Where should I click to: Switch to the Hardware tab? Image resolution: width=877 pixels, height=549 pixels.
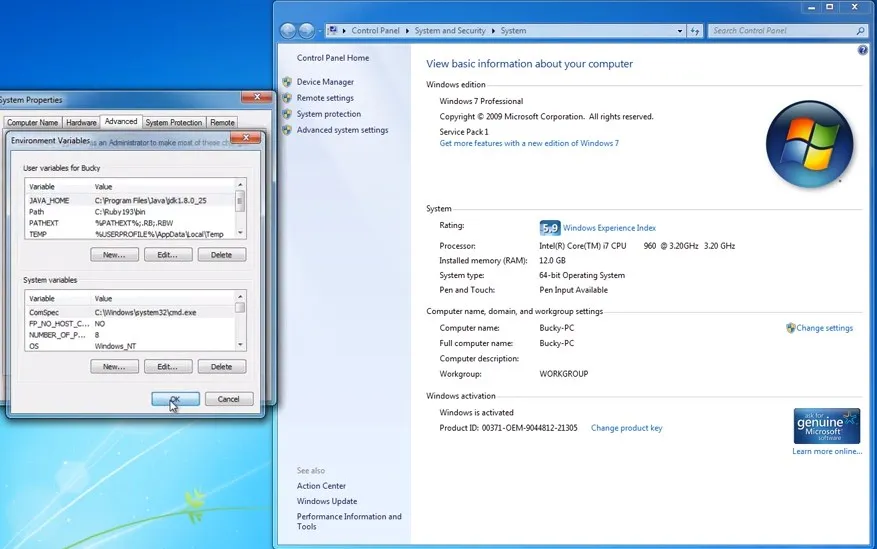click(x=81, y=122)
